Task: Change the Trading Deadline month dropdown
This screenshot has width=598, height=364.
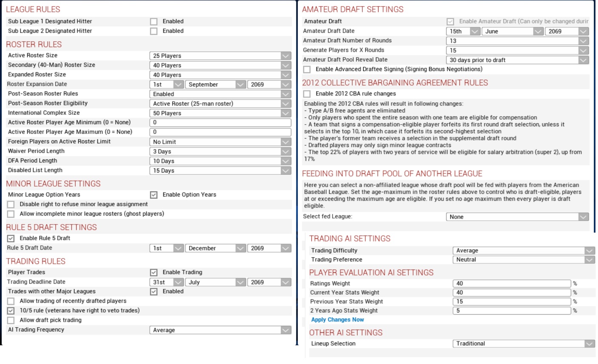Action: 215,282
